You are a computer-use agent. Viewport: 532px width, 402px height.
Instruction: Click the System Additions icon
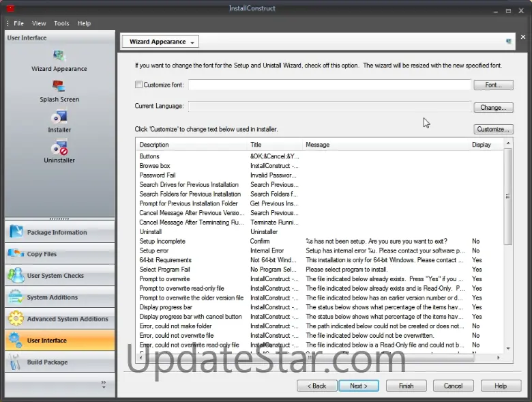pos(16,297)
